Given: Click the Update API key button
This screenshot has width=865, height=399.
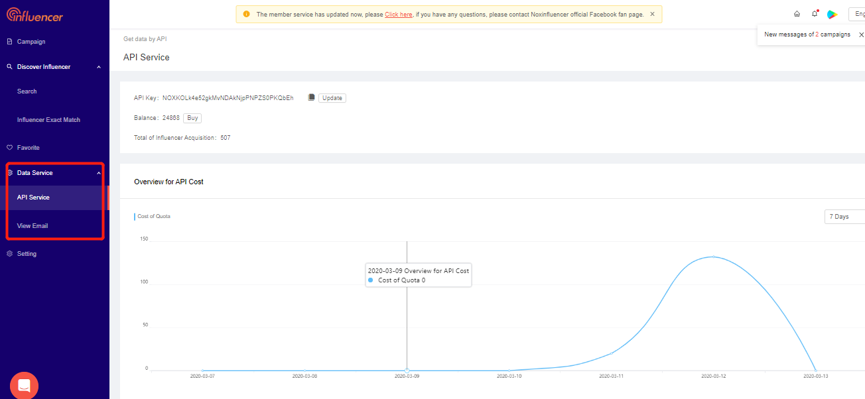Looking at the screenshot, I should click(332, 98).
